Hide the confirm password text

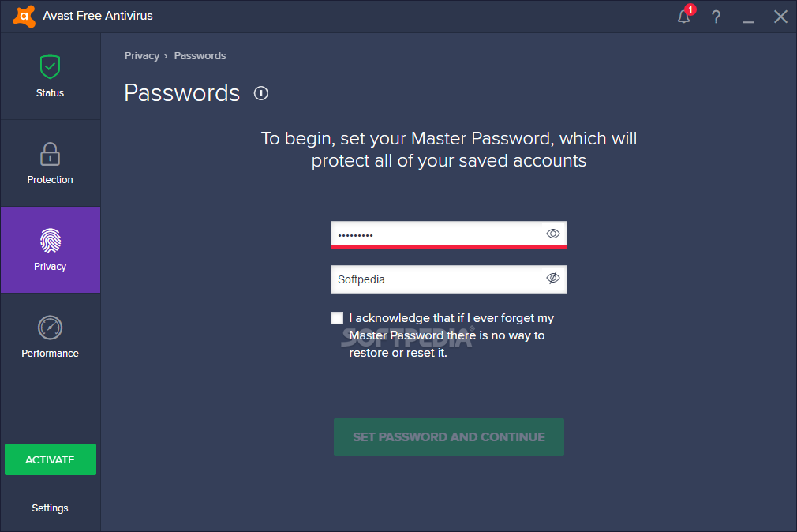pyautogui.click(x=553, y=279)
